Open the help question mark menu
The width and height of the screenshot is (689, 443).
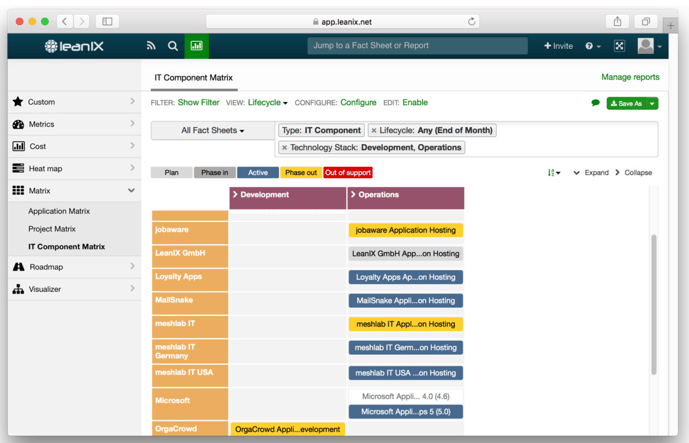(592, 46)
